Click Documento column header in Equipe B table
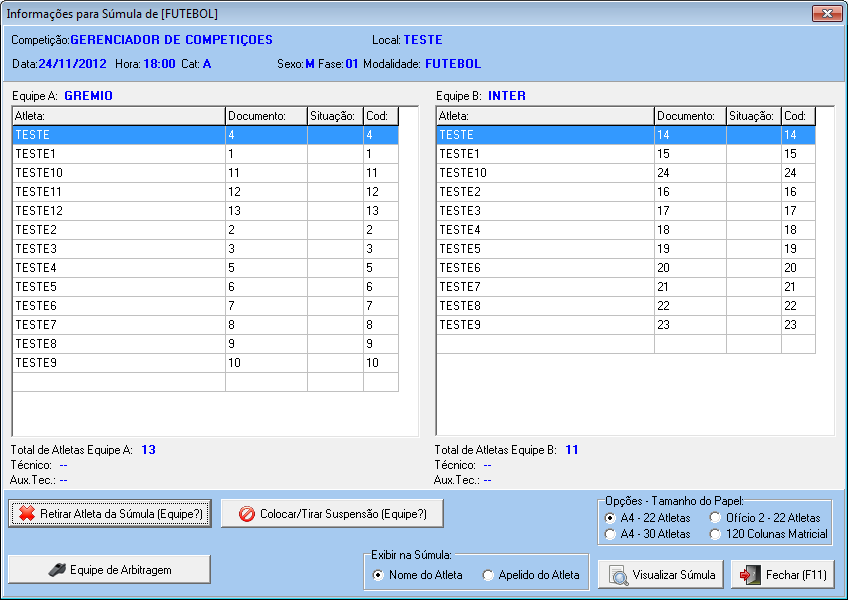The image size is (848, 600). tap(689, 116)
